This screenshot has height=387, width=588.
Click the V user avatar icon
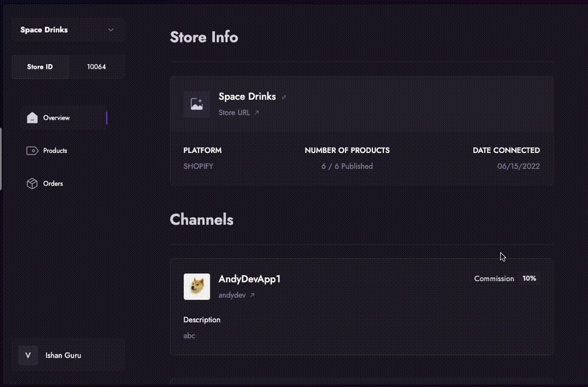[x=27, y=356]
